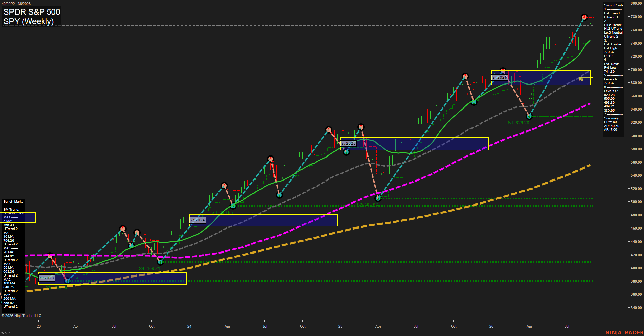This screenshot has height=336, width=644.
Task: Select the Y:2026 yearly range label
Action: [x=500, y=77]
